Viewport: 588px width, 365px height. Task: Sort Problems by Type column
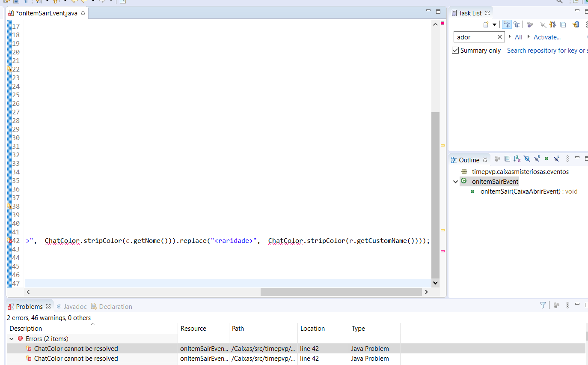pos(375,329)
